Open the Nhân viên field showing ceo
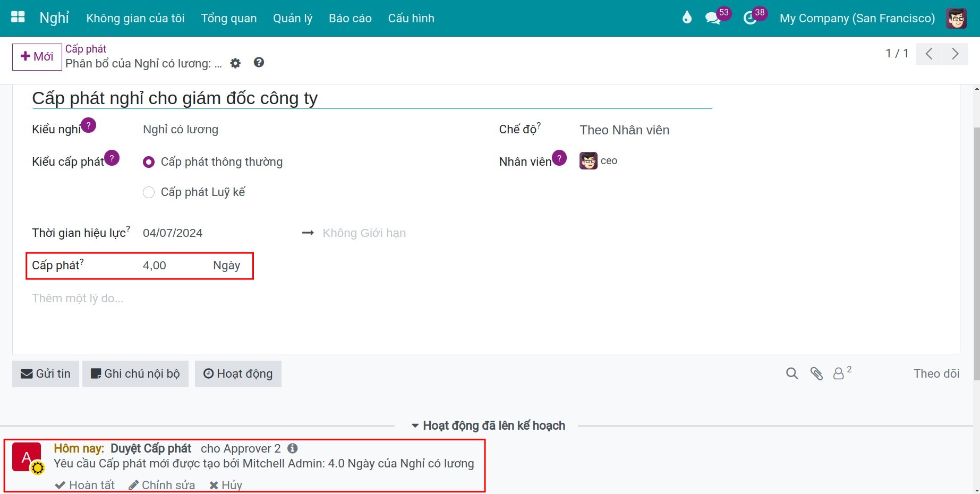 pos(599,161)
